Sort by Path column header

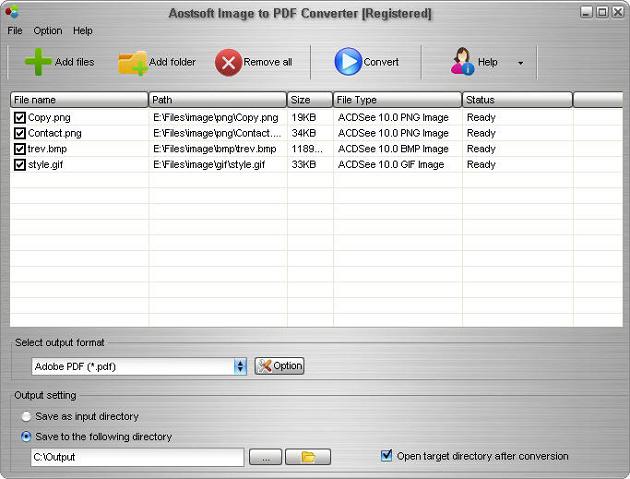pos(217,100)
